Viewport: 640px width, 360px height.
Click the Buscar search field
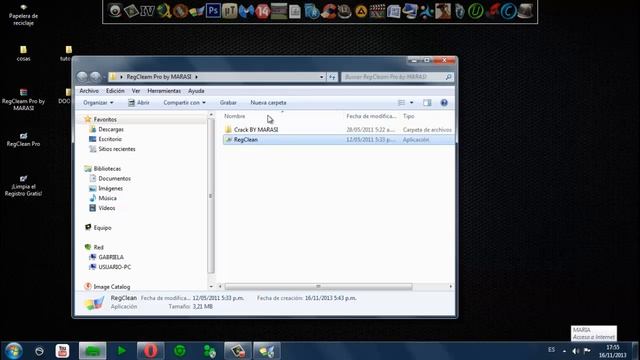397,77
